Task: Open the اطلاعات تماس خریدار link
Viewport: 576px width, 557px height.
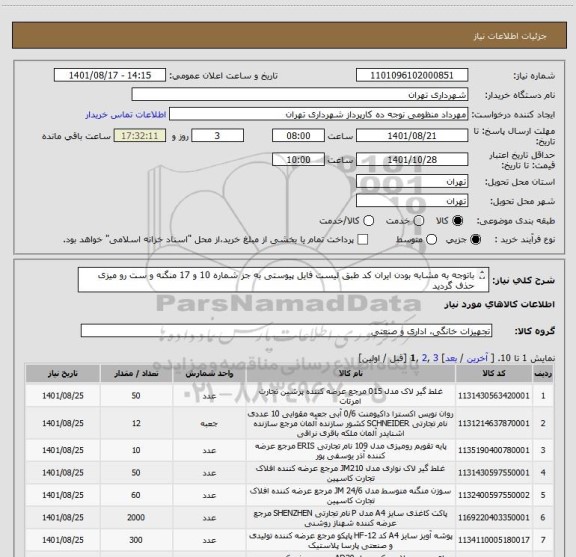Action: tap(126, 115)
